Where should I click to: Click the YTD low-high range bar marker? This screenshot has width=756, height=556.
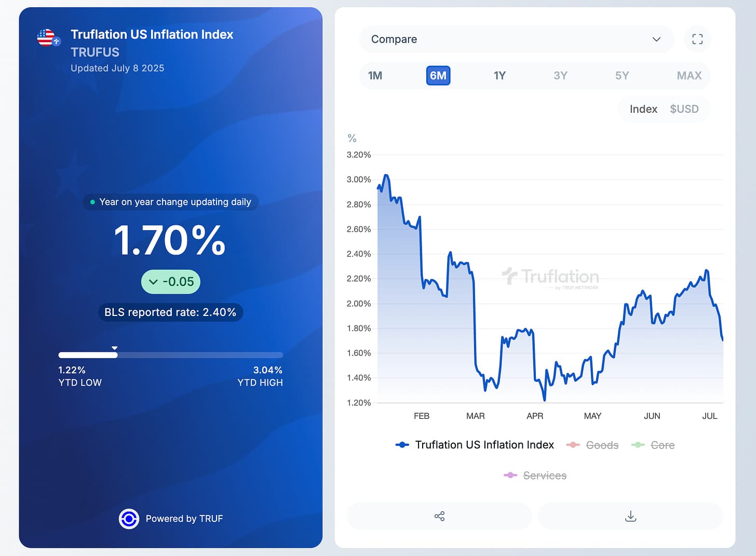pos(114,348)
